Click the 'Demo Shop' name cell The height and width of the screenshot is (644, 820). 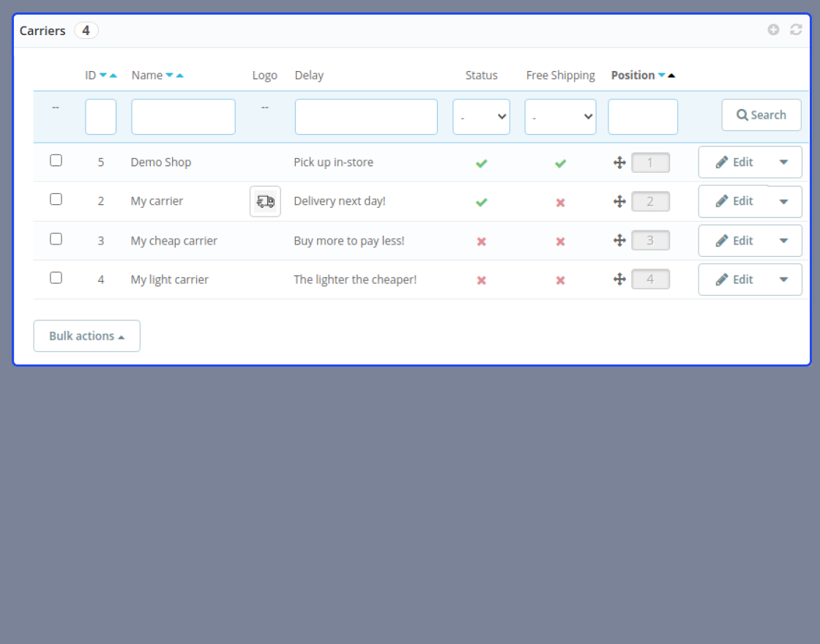tap(161, 162)
